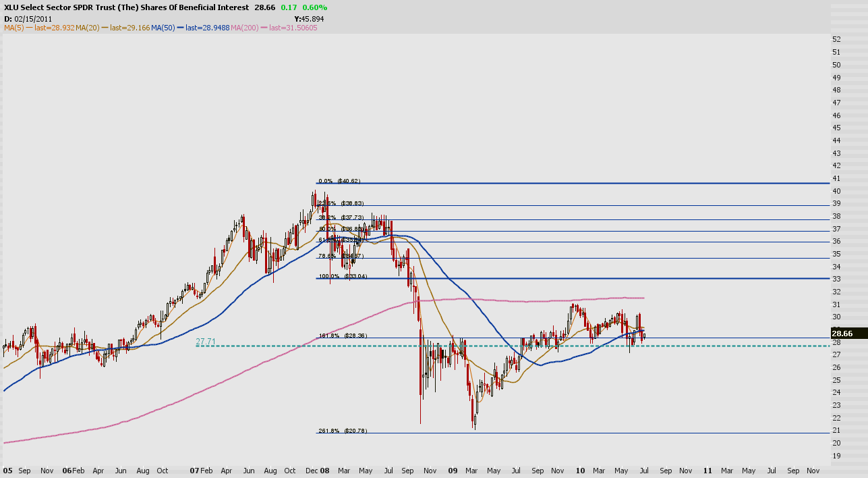The width and height of the screenshot is (868, 478).
Task: Select the ($37.73) Fibonacci level label
Action: 353,217
